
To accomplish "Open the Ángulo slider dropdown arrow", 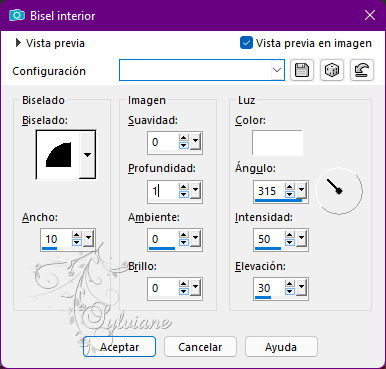I will (301, 190).
